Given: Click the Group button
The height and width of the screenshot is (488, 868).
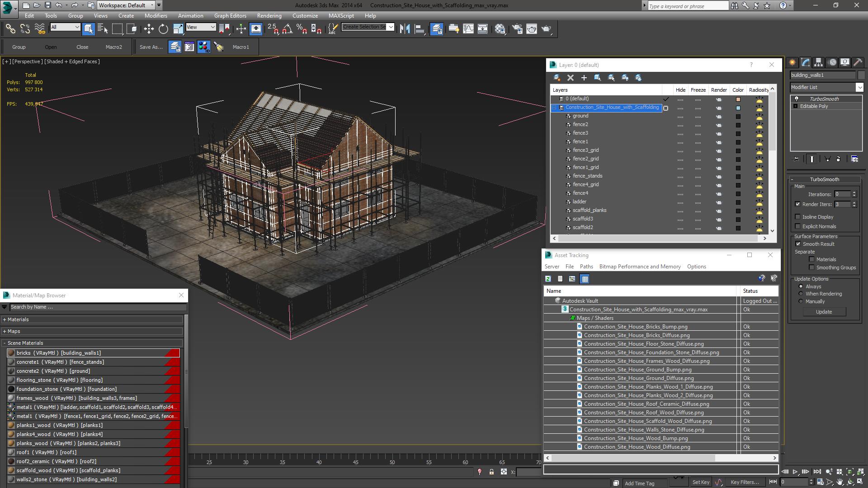Looking at the screenshot, I should point(19,47).
